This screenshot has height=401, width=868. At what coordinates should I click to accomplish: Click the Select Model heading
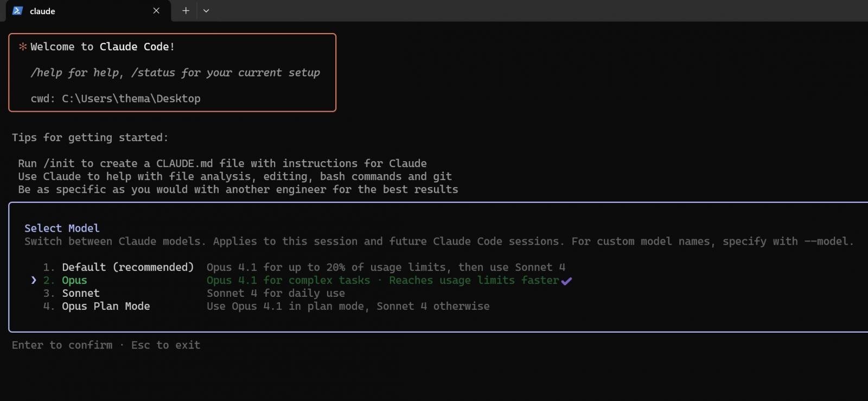tap(62, 228)
